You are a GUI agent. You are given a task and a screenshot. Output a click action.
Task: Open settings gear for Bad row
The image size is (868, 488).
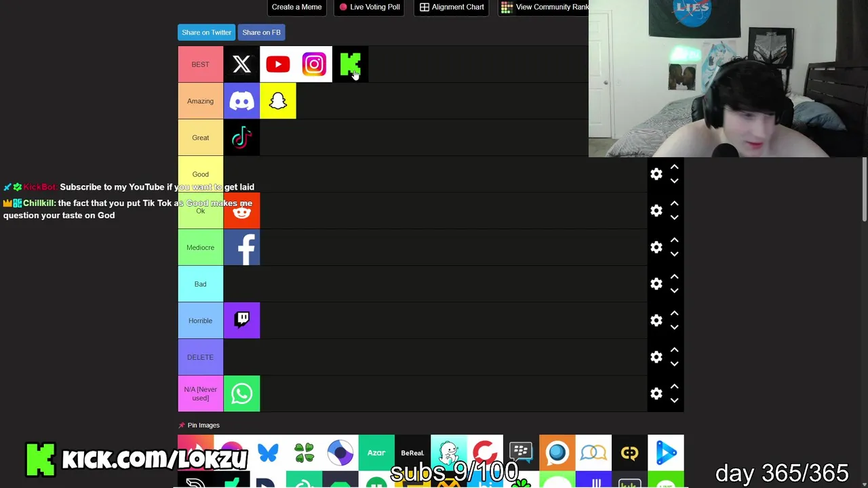(x=656, y=284)
